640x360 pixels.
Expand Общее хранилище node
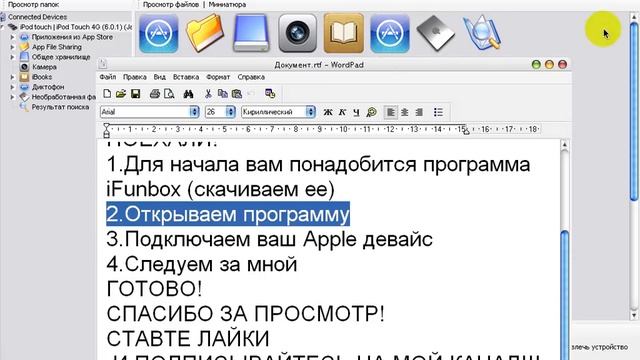click(x=12, y=57)
